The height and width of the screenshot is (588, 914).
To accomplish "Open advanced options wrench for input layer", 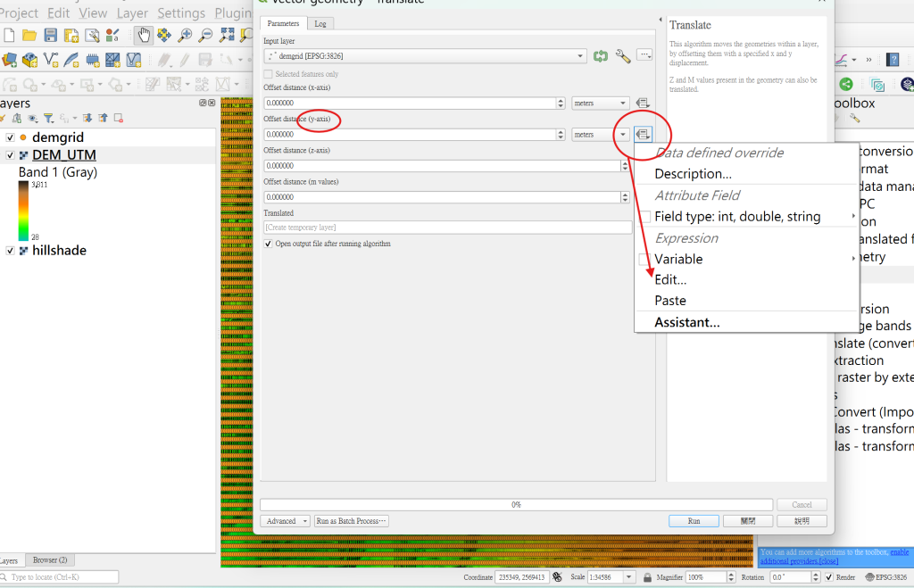I will pos(622,56).
